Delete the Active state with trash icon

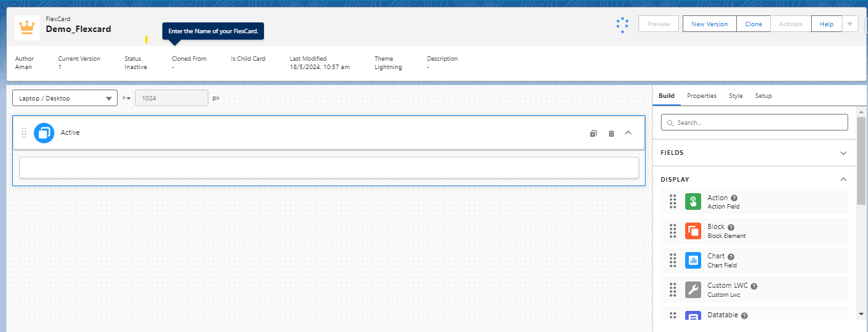point(611,133)
